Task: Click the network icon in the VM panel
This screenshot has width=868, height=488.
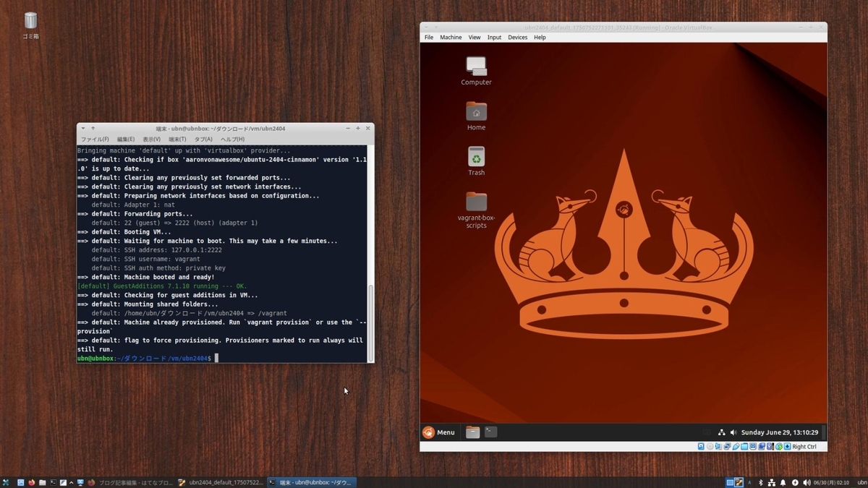Action: (721, 432)
